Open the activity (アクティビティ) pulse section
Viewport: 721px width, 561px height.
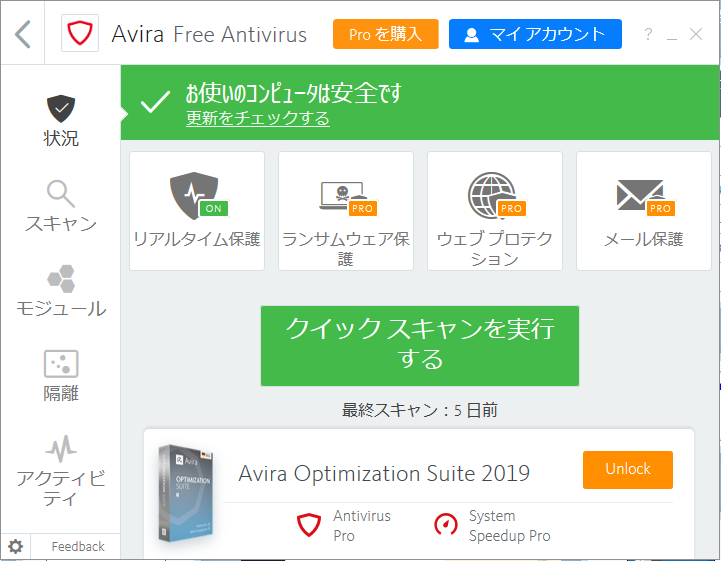click(x=61, y=470)
